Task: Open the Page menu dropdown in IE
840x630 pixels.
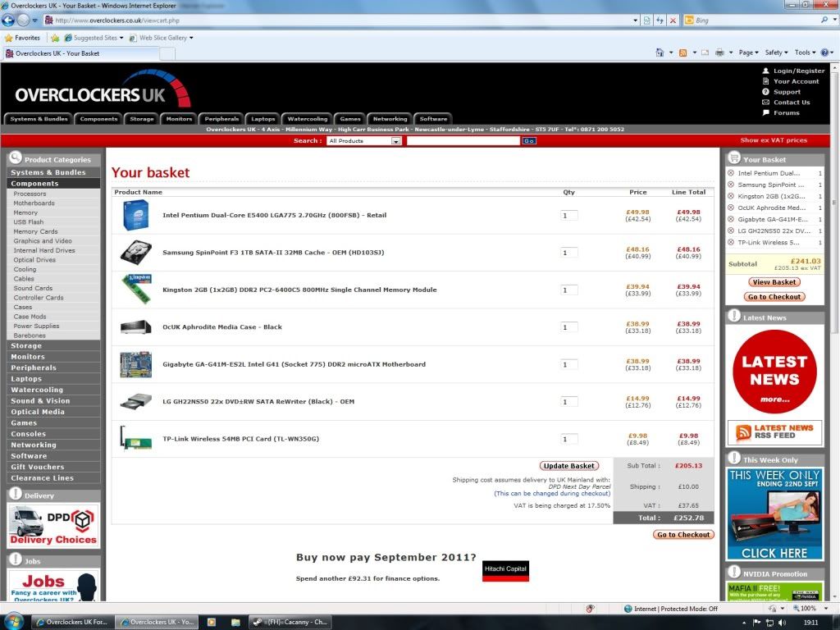Action: [x=748, y=52]
